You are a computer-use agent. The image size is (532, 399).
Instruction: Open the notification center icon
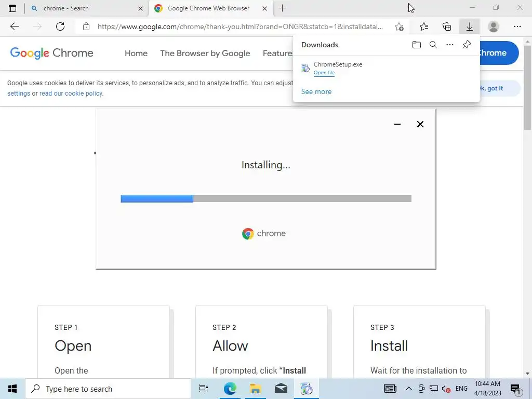point(516,390)
